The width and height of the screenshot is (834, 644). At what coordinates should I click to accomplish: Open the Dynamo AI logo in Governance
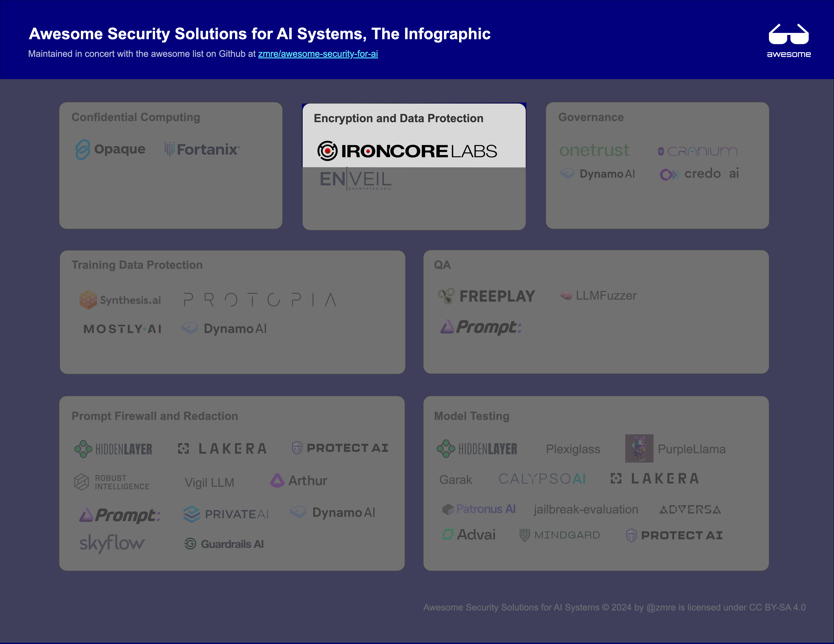pos(597,174)
